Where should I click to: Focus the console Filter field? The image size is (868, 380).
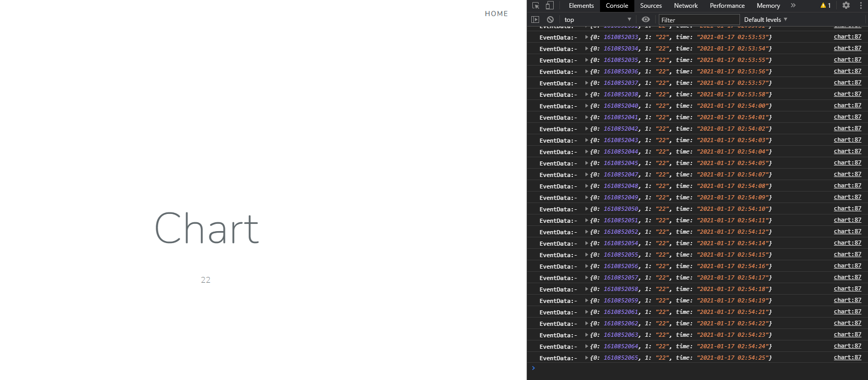699,20
